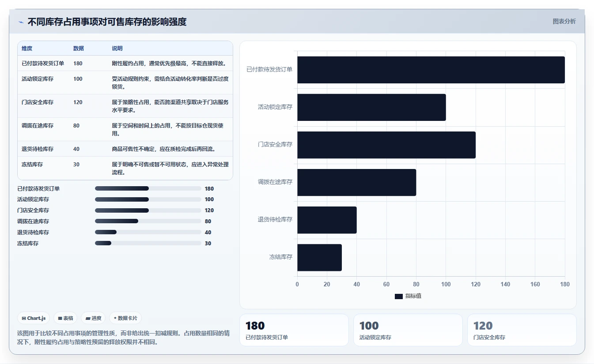Click the x-axis tick label 160
Screen dimensions: 594x364
[x=535, y=284]
